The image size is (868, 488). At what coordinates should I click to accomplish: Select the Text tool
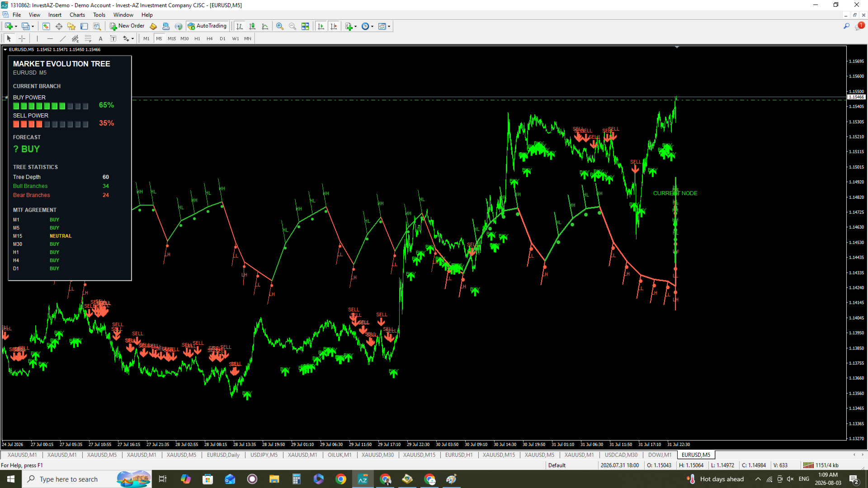(100, 38)
